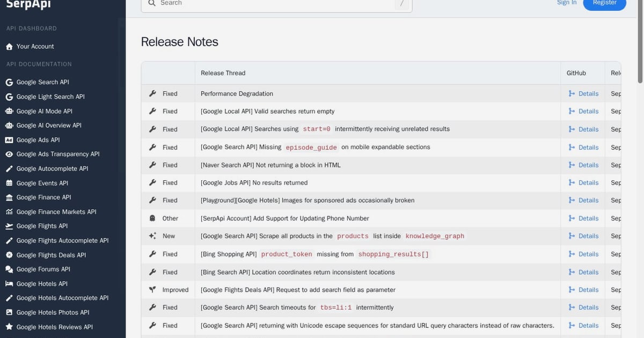Focus the Search input field

point(276,4)
